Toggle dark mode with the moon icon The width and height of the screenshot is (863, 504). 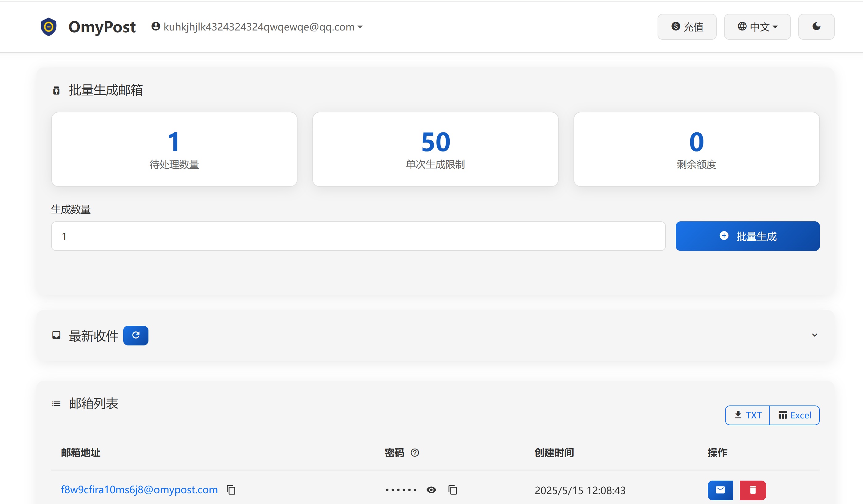click(x=816, y=27)
